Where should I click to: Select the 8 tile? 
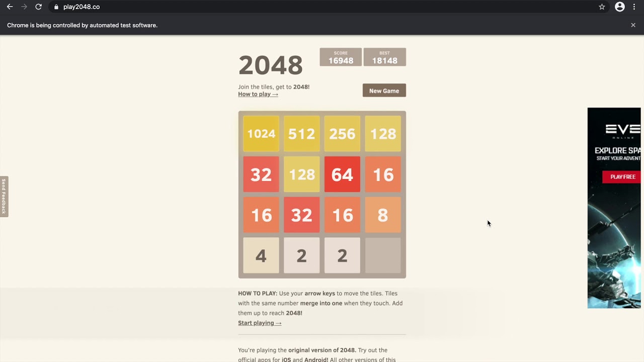383,215
